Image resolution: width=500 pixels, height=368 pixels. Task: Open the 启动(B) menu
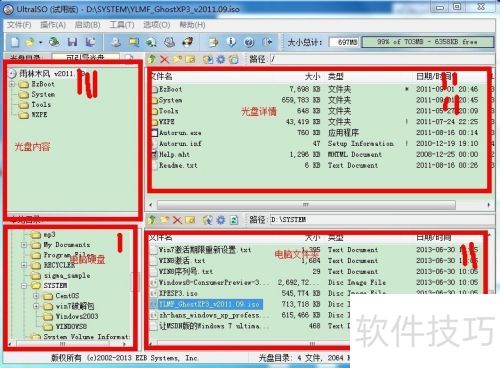tap(87, 25)
